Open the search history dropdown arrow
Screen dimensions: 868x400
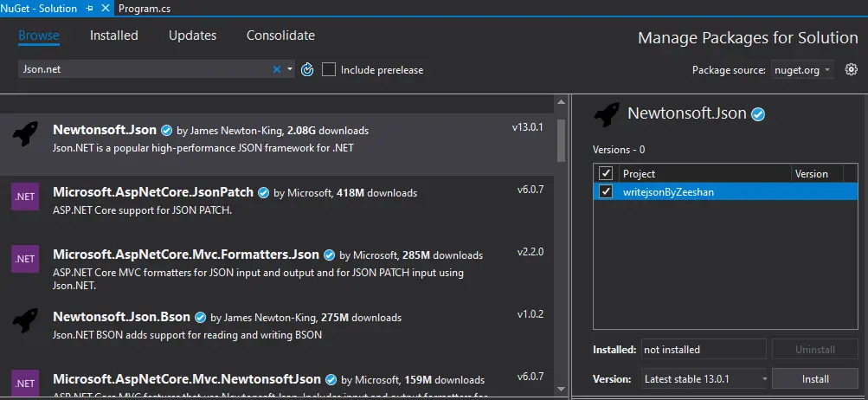click(x=290, y=69)
